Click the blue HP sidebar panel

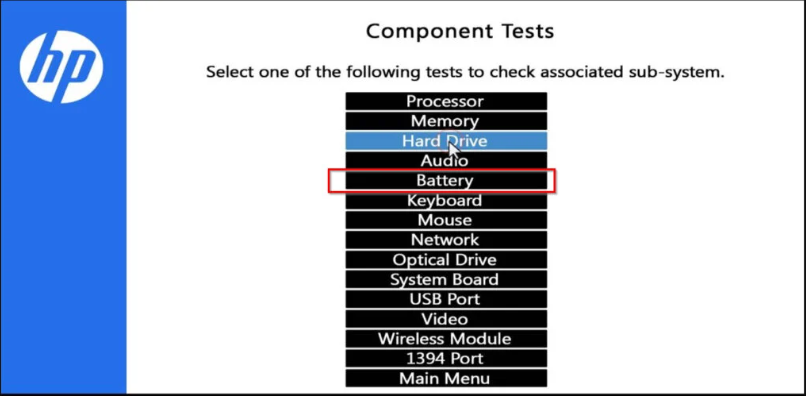(x=63, y=197)
